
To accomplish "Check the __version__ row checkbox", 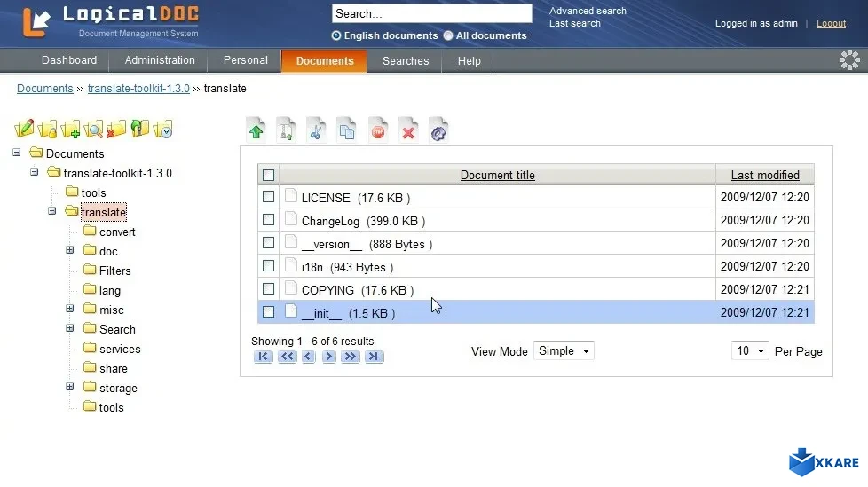I will click(269, 243).
